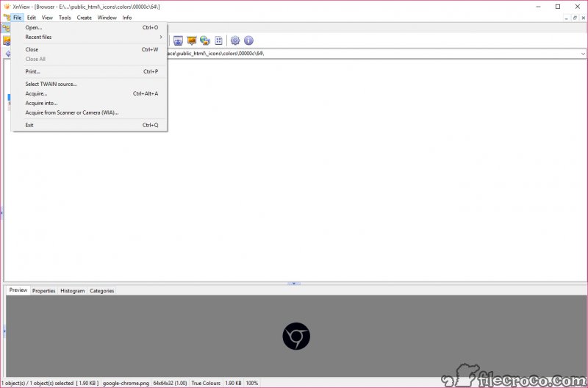This screenshot has width=588, height=388.
Task: Switch to the Histogram tab
Action: 72,291
